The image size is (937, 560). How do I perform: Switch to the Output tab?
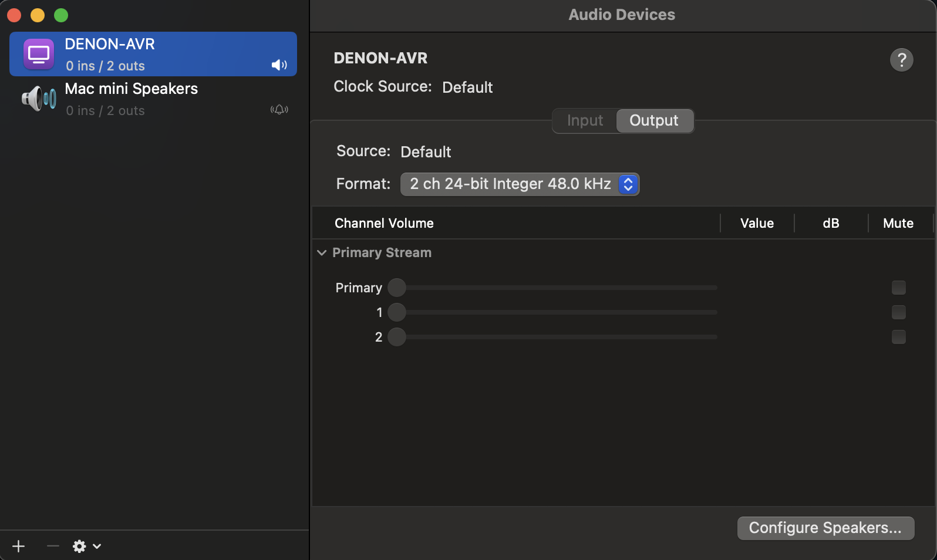point(654,120)
